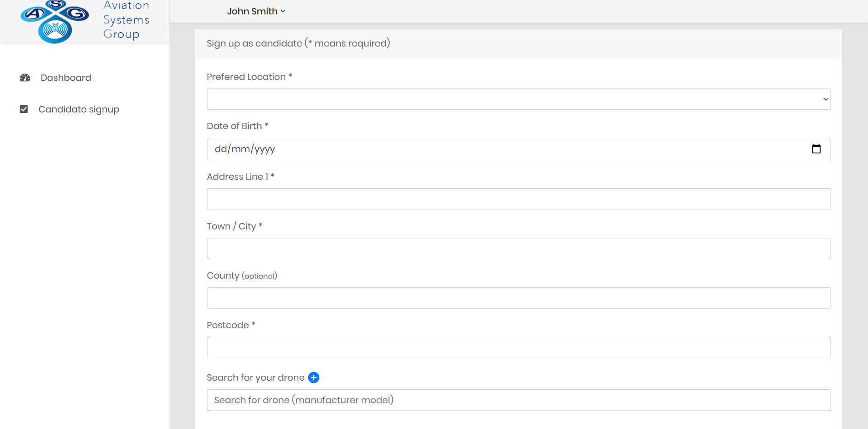
Task: Click the Search for drone search box
Action: pyautogui.click(x=519, y=400)
